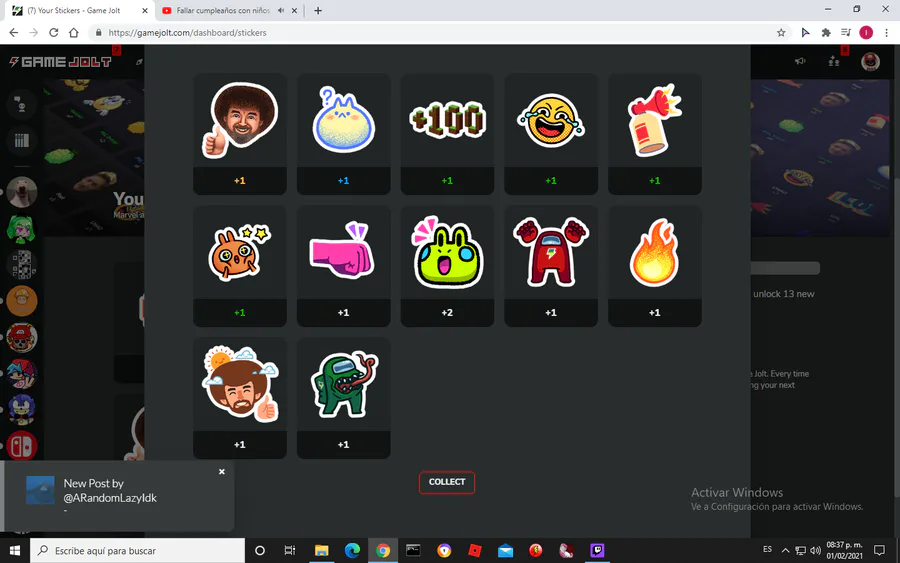The height and width of the screenshot is (563, 900).
Task: Open the Sonic community icon
Action: pos(22,410)
